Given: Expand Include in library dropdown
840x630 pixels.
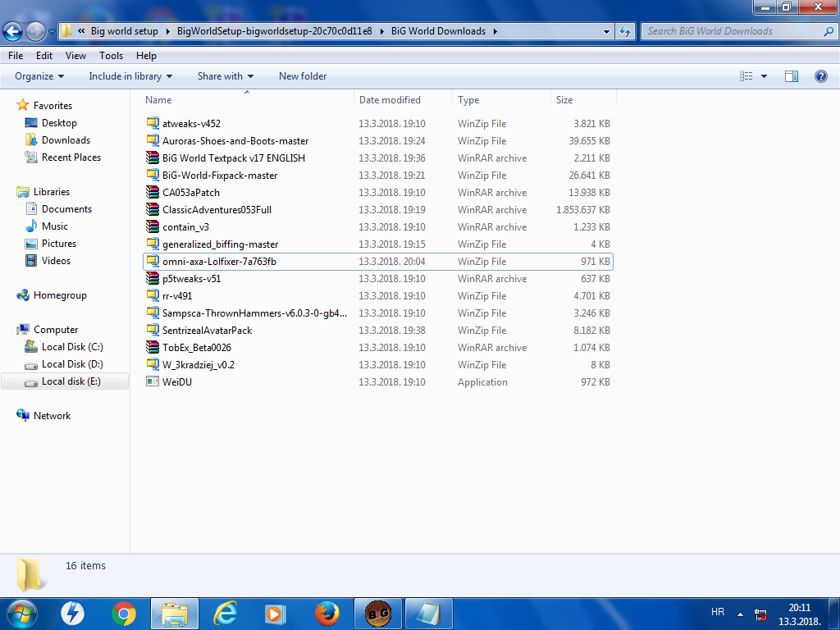Looking at the screenshot, I should coord(130,76).
